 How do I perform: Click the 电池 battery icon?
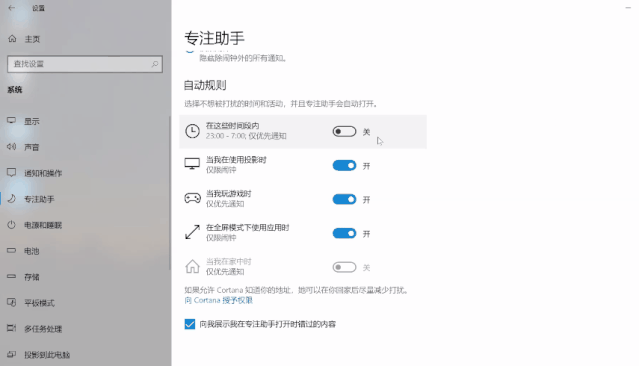11,250
